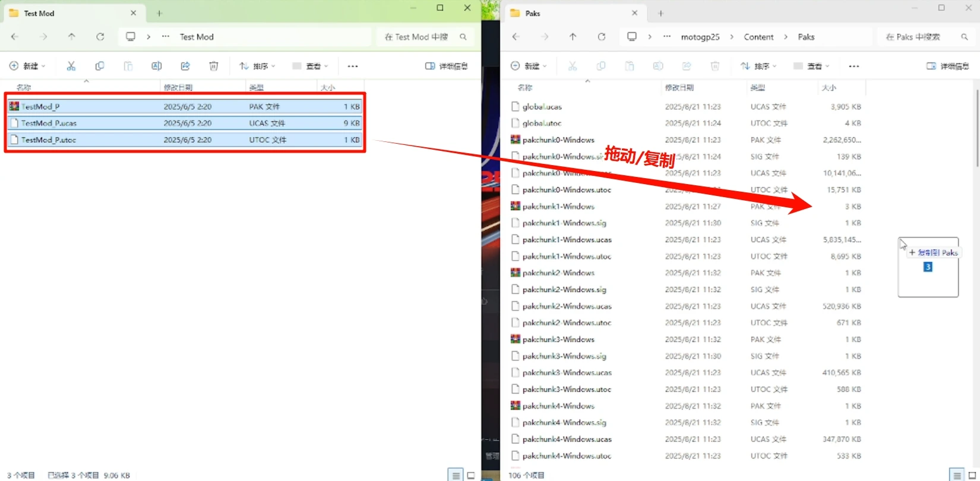Toggle the 详细信息 details pane in Test Mod window

(x=447, y=66)
